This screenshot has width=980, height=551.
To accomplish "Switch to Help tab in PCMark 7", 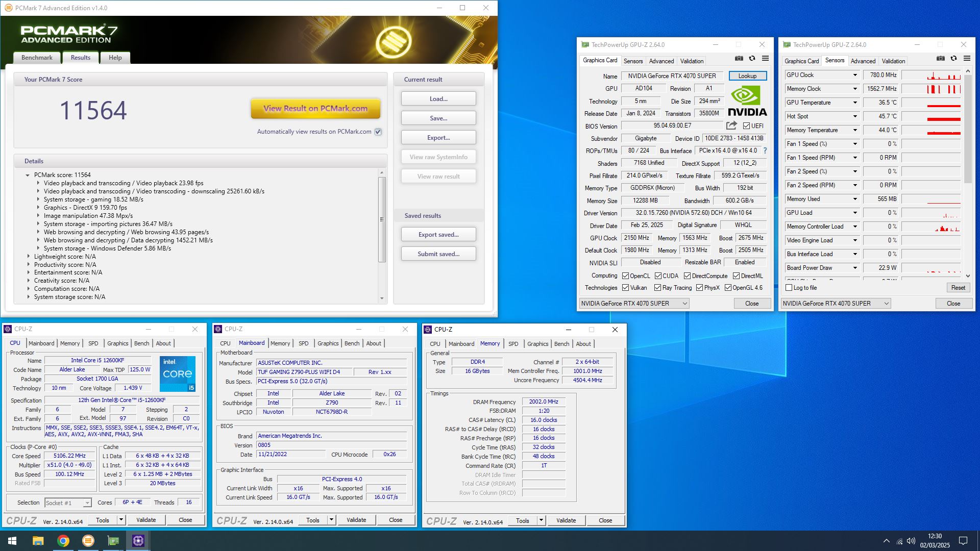I will point(115,58).
